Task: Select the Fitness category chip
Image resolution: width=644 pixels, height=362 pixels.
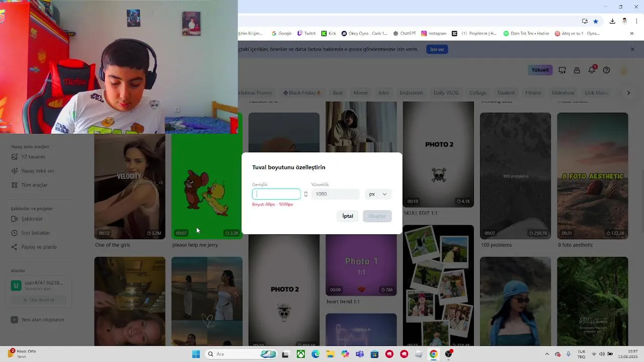Action: (x=533, y=93)
